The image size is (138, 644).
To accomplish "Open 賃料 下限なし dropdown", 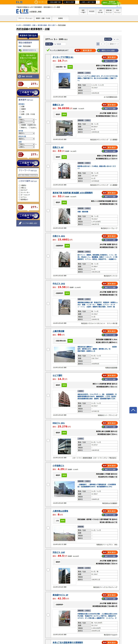I will pyautogui.click(x=27, y=120).
